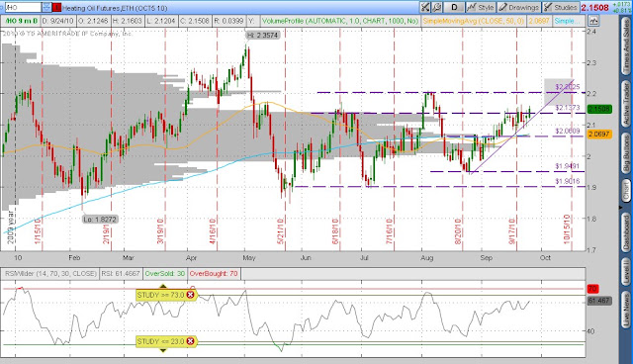This screenshot has width=633, height=364.
Task: Click the wrench settings icon in toolbar
Action: coord(437,7)
